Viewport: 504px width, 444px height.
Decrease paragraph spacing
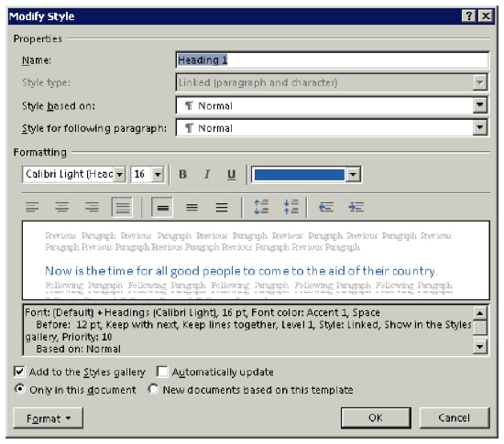click(290, 207)
